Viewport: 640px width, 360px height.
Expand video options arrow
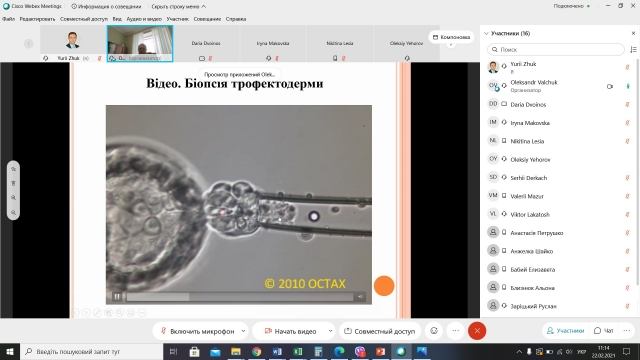[x=330, y=331]
